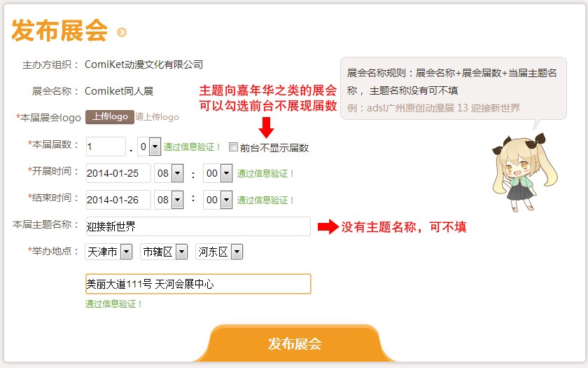Open the 市辖区 dropdown
Screen dimensions: 588x368
(164, 252)
